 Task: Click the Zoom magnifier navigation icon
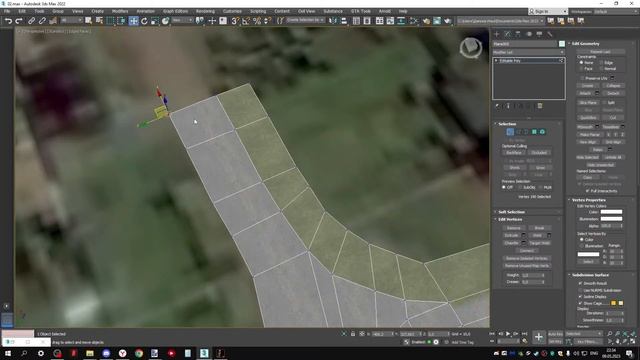(610, 334)
